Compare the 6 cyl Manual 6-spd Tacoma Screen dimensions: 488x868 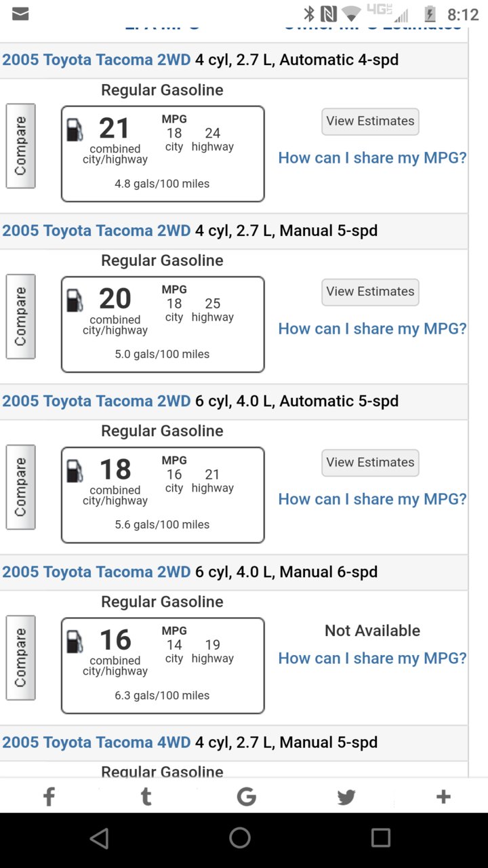tap(20, 658)
